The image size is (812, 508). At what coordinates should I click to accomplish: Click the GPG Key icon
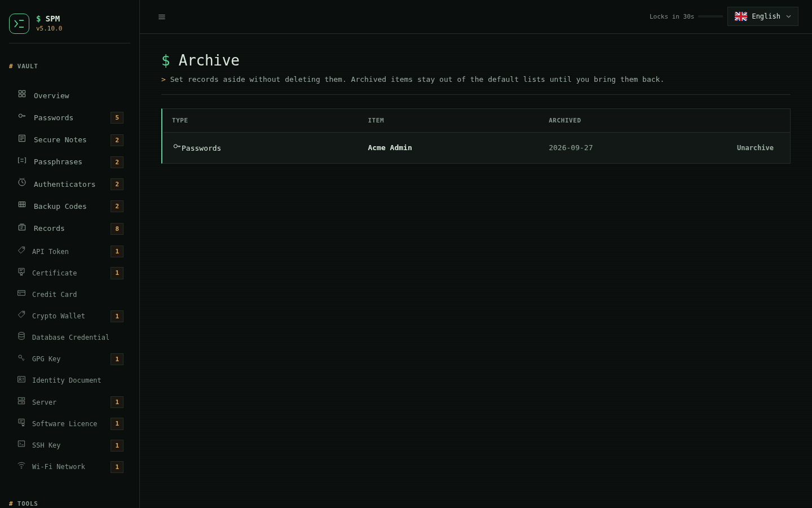[x=21, y=357]
